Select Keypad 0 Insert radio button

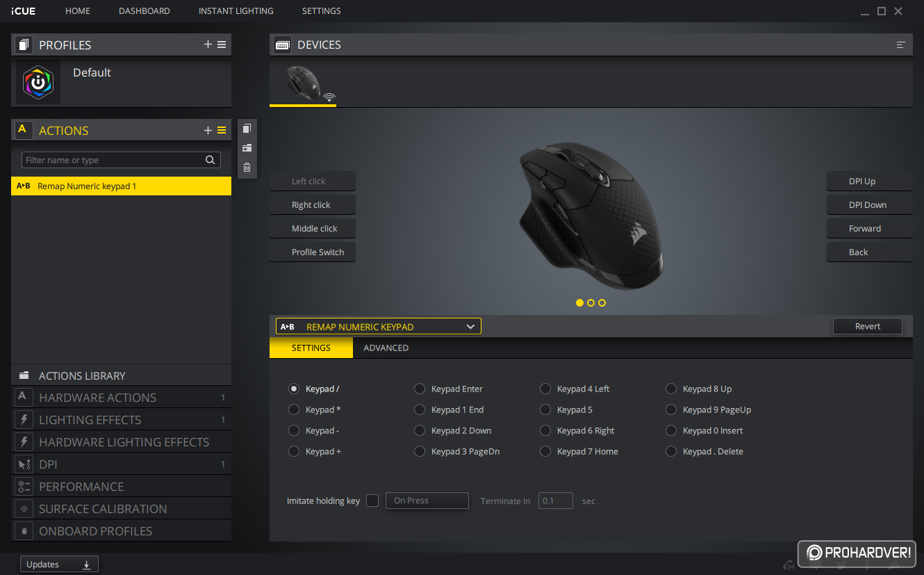[671, 430]
